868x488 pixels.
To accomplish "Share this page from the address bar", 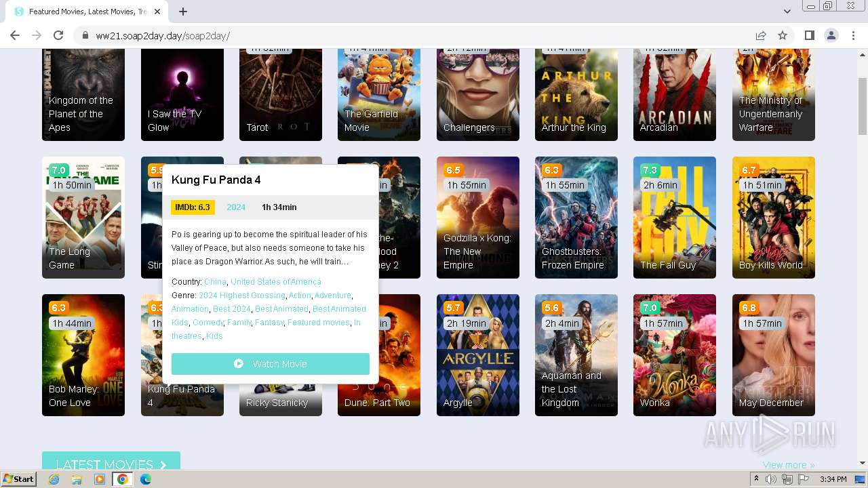I will pyautogui.click(x=761, y=36).
